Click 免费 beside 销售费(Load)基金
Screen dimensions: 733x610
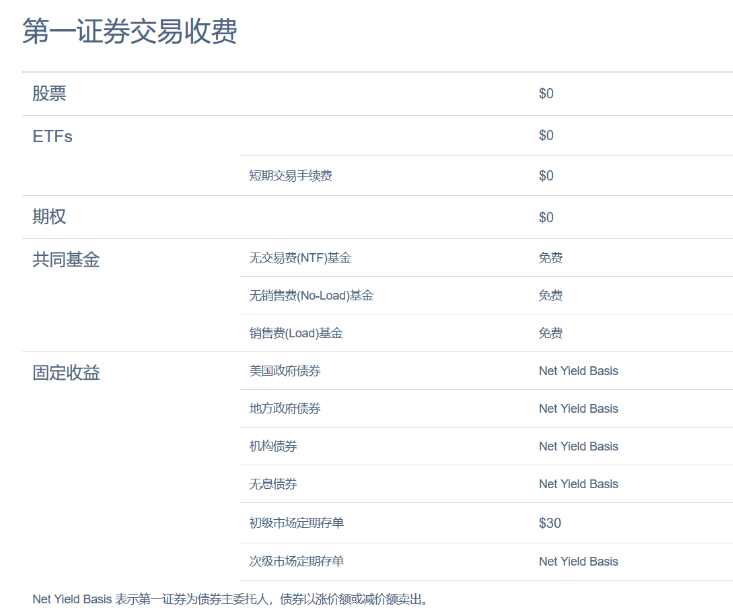coord(550,333)
